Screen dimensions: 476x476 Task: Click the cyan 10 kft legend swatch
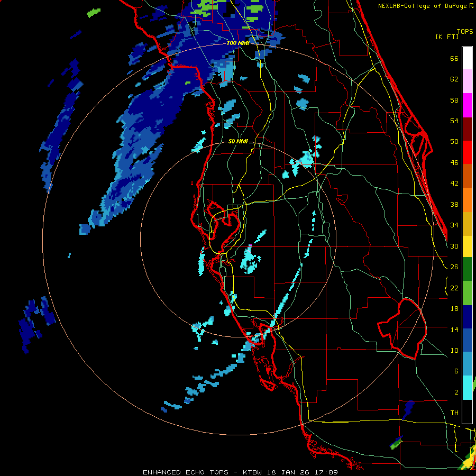tap(467, 388)
